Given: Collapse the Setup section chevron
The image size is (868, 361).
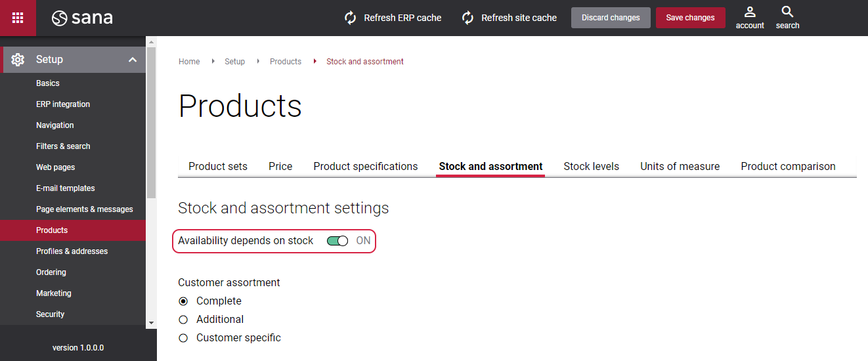Looking at the screenshot, I should [133, 60].
